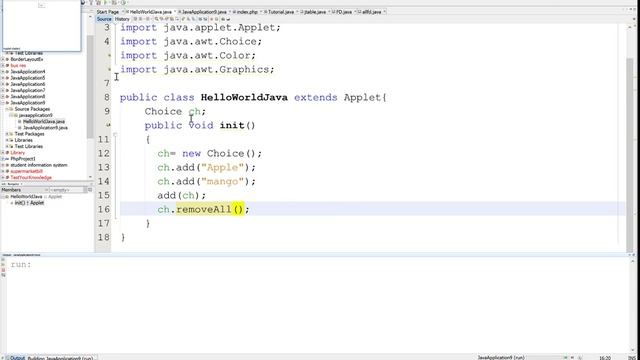640x360 pixels.
Task: Select the javaapplication9 package node
Action: coord(36,115)
